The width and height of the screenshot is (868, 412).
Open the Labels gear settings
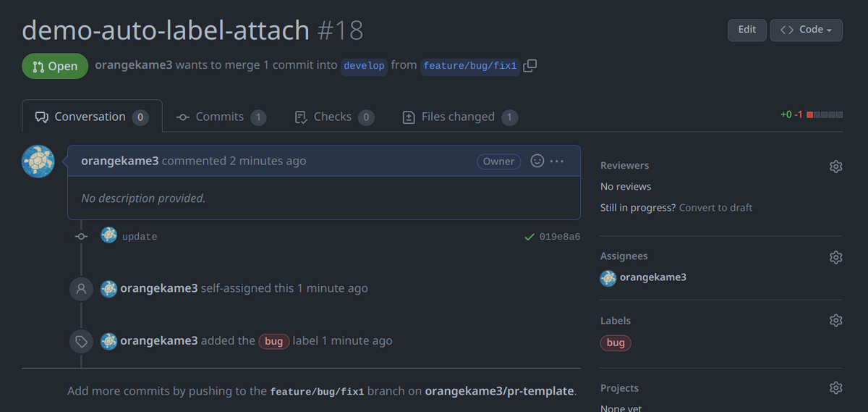pyautogui.click(x=835, y=321)
